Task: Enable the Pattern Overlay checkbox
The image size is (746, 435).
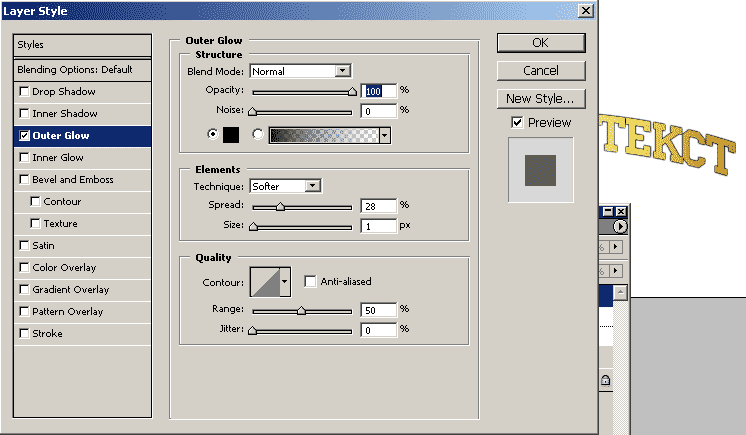Action: pyautogui.click(x=24, y=311)
